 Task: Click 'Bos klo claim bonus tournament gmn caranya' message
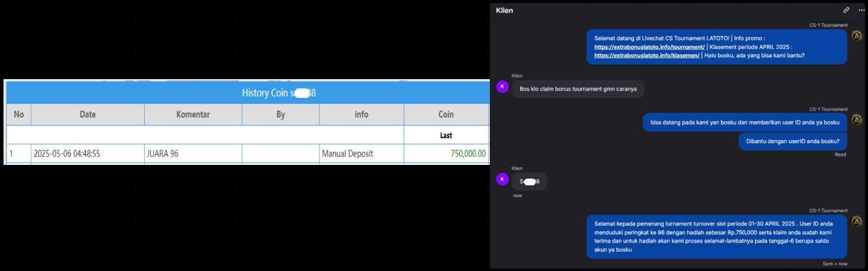[x=578, y=89]
